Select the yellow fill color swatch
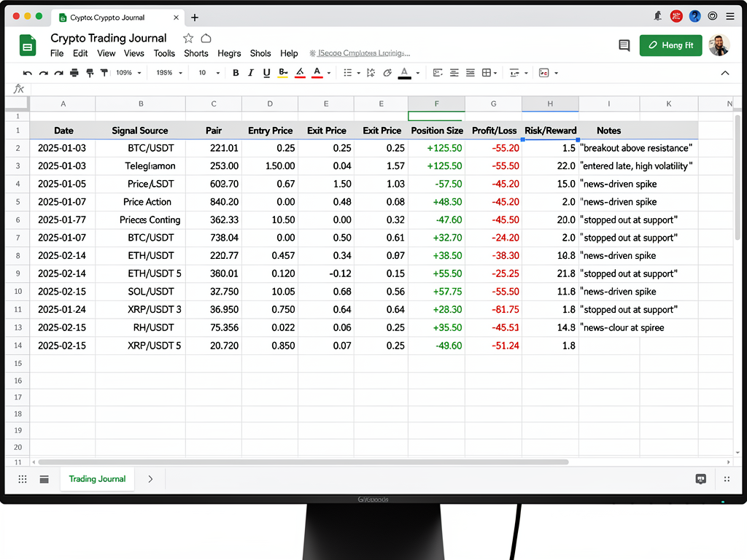The height and width of the screenshot is (560, 747). (282, 72)
